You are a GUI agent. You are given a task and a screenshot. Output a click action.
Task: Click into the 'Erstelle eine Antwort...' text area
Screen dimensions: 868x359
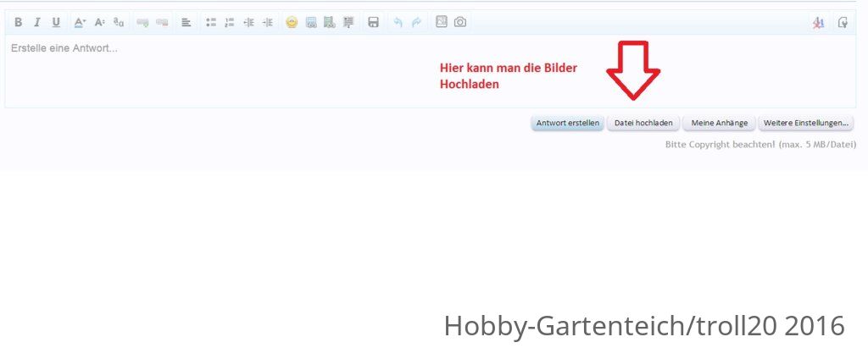click(x=430, y=71)
